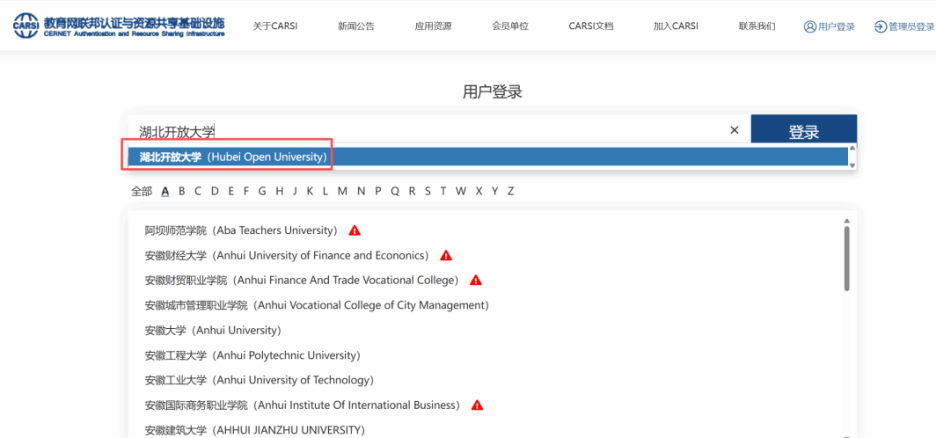The image size is (936, 438).
Task: Open the 新闻公告 menu item
Action: tap(356, 27)
